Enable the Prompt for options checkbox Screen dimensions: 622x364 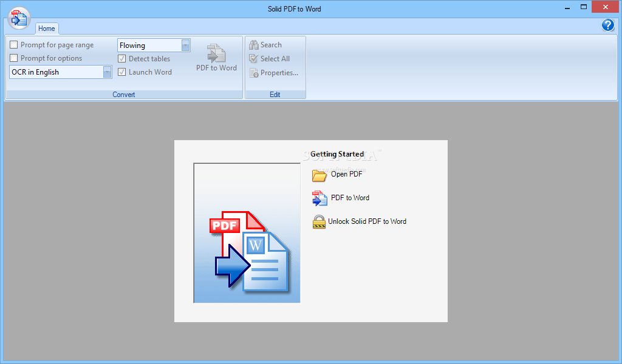click(x=14, y=58)
